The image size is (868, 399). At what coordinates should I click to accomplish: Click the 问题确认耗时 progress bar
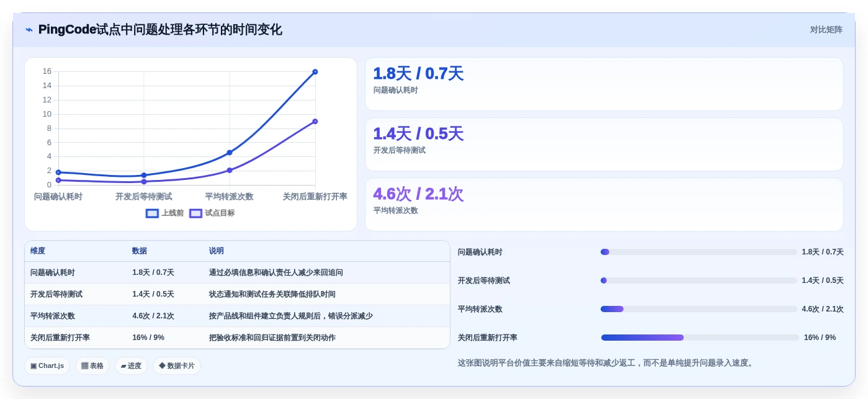(699, 252)
